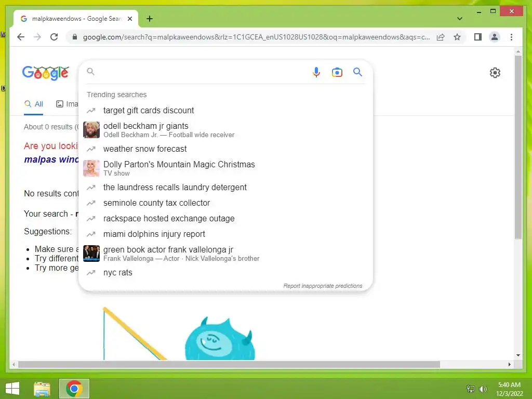Click the padlock site info icon
Image resolution: width=532 pixels, height=399 pixels.
coord(75,37)
